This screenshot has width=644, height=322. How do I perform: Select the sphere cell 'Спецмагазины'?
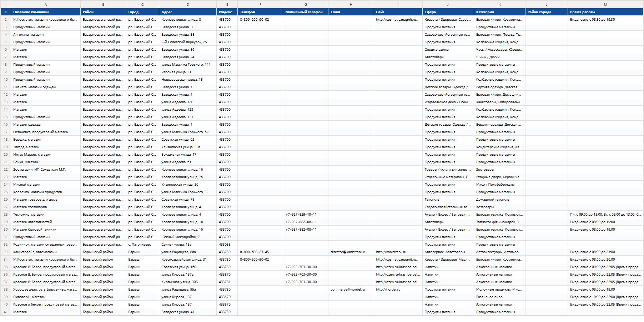[x=448, y=50]
